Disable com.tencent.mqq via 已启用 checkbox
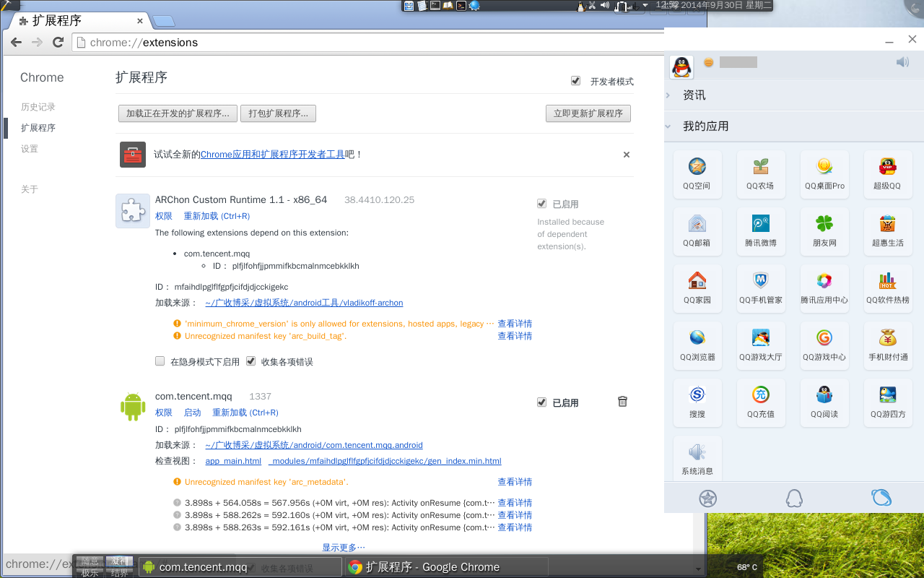 541,402
